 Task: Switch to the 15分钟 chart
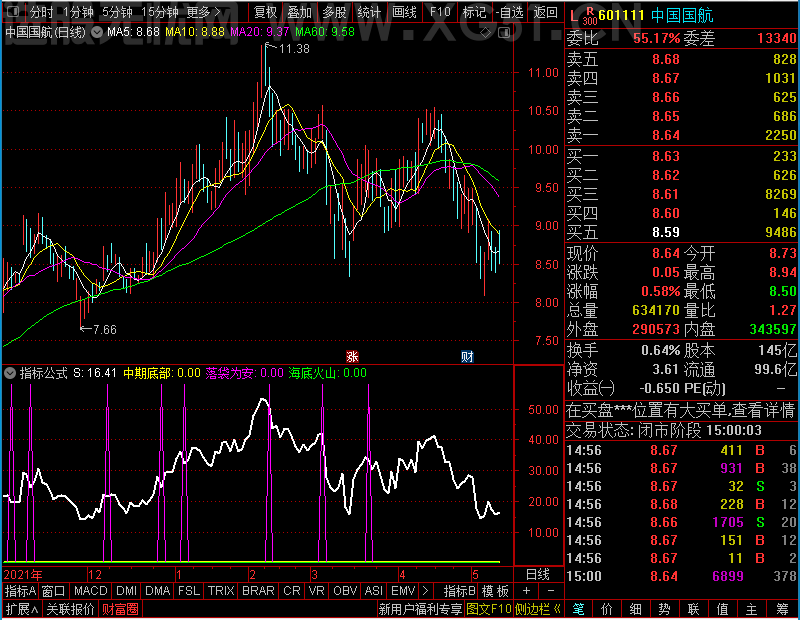pyautogui.click(x=160, y=12)
